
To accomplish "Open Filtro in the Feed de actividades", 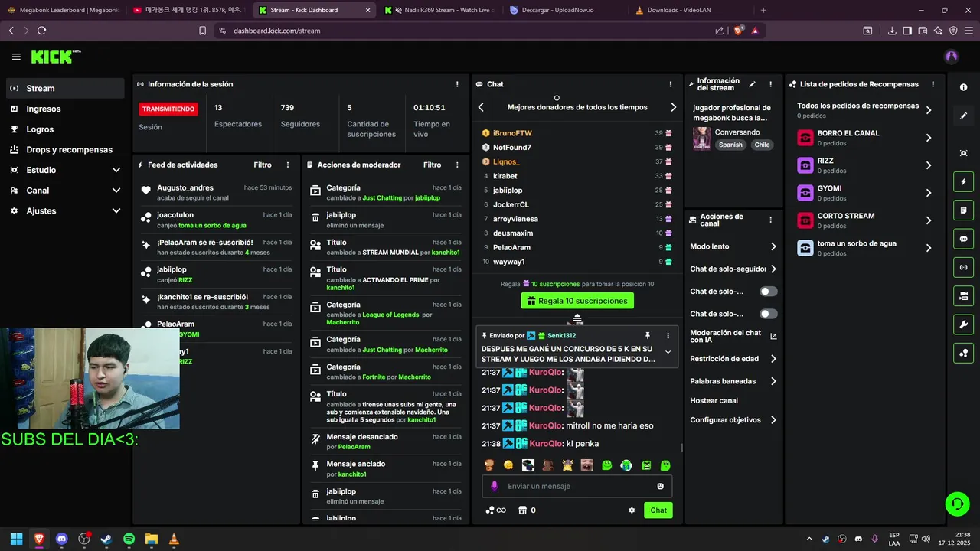I will 263,165.
